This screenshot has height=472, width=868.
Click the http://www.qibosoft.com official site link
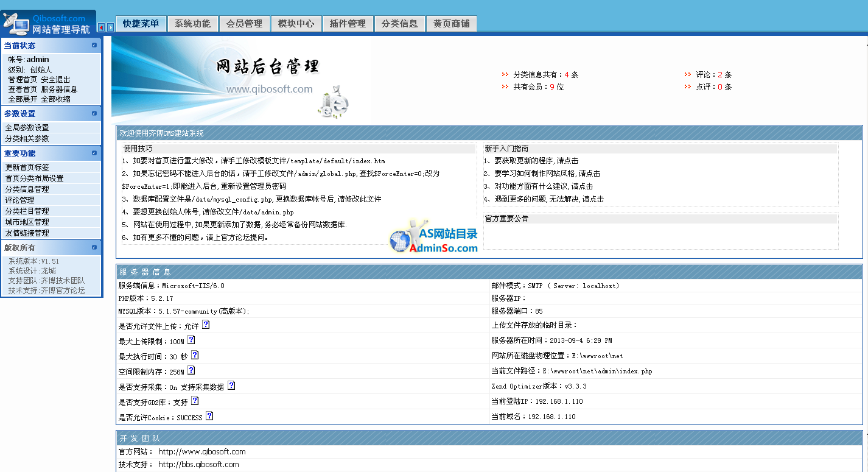pos(202,451)
